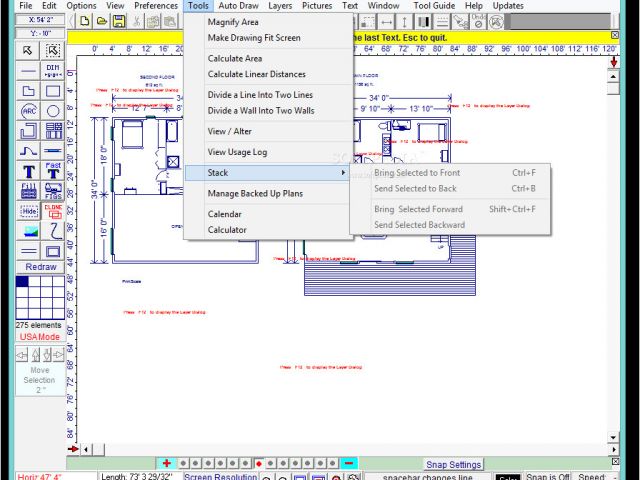This screenshot has height=480, width=640.
Task: Click the Save floppy disk icon
Action: point(119,21)
